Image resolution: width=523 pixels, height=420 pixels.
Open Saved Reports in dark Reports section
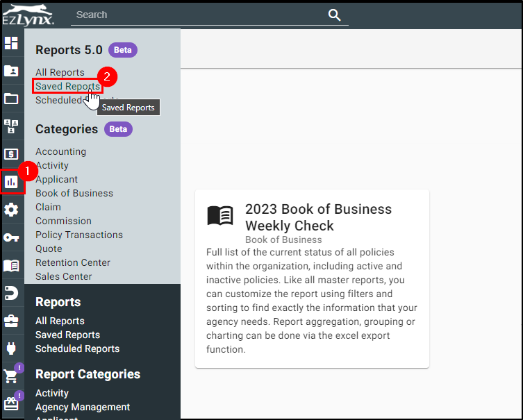pos(67,335)
